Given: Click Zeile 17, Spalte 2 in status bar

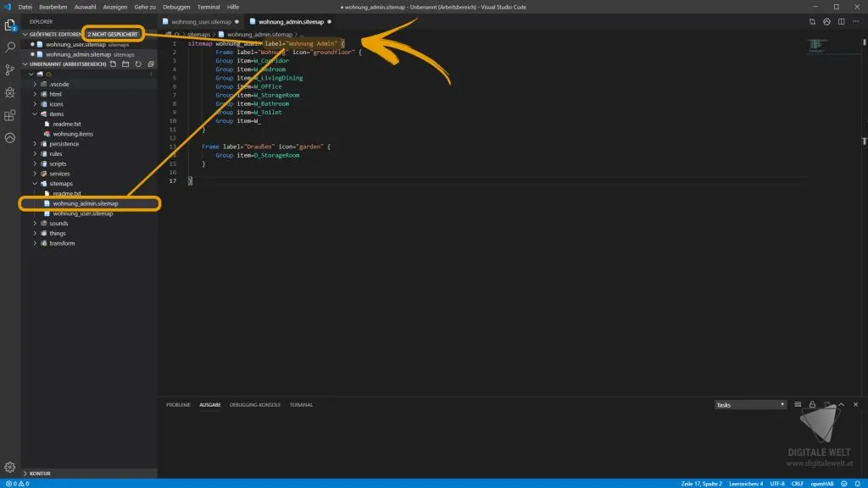Looking at the screenshot, I should [701, 484].
